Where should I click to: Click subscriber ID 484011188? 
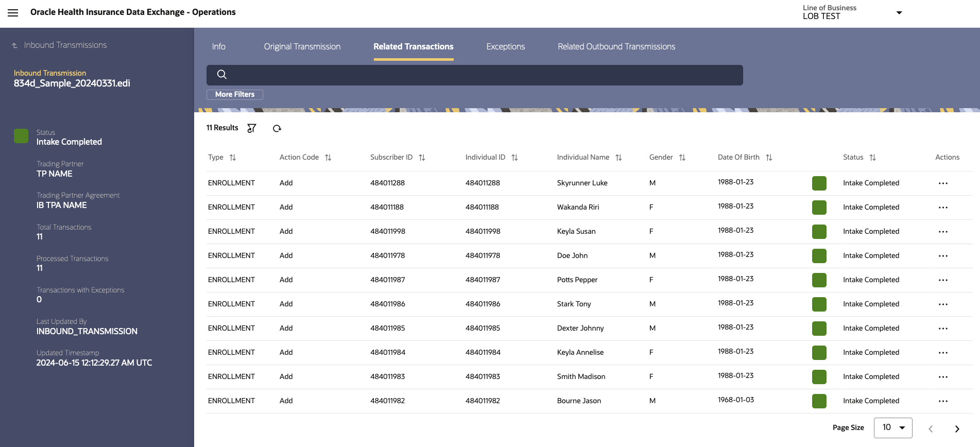pos(387,207)
